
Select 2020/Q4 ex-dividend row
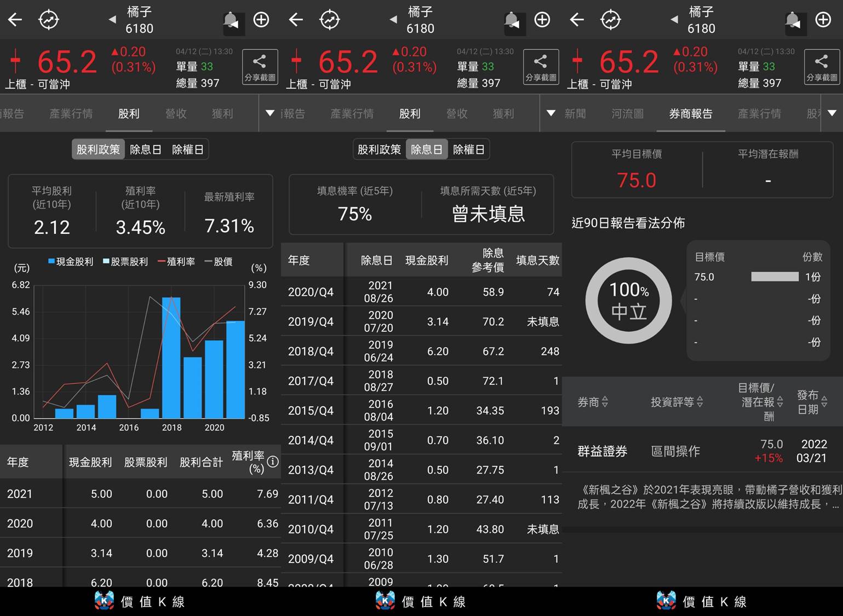click(x=421, y=291)
